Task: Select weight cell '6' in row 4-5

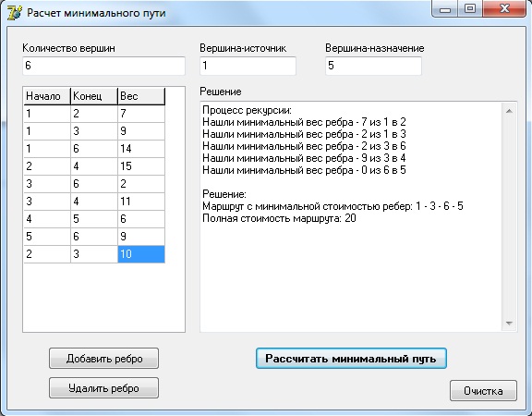Action: tap(141, 219)
